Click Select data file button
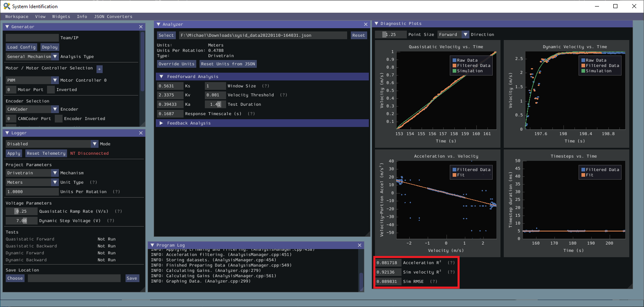The width and height of the screenshot is (644, 307). tap(166, 36)
